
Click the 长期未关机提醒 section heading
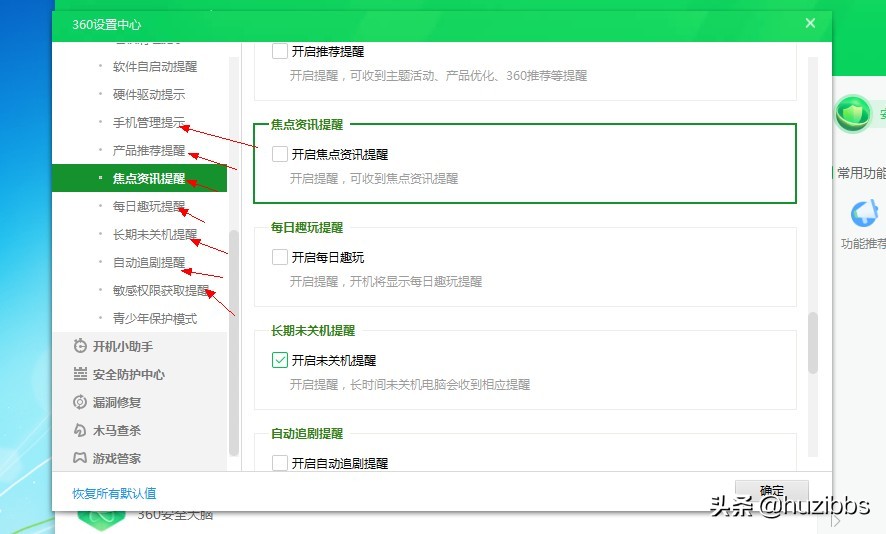point(313,331)
